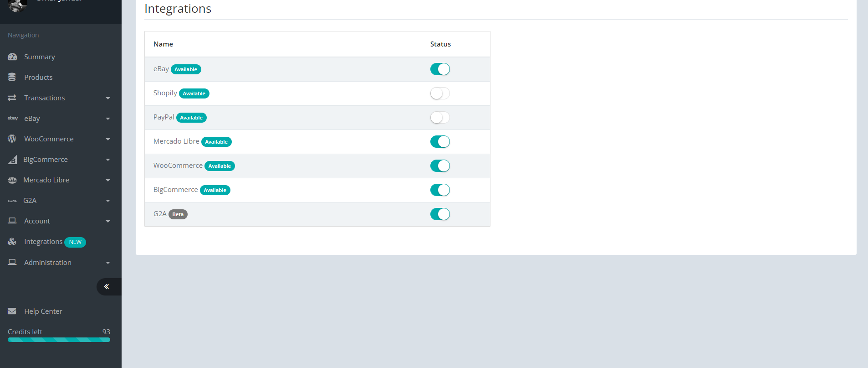The image size is (868, 368).
Task: Click the Summary dashboard icon
Action: click(x=12, y=57)
